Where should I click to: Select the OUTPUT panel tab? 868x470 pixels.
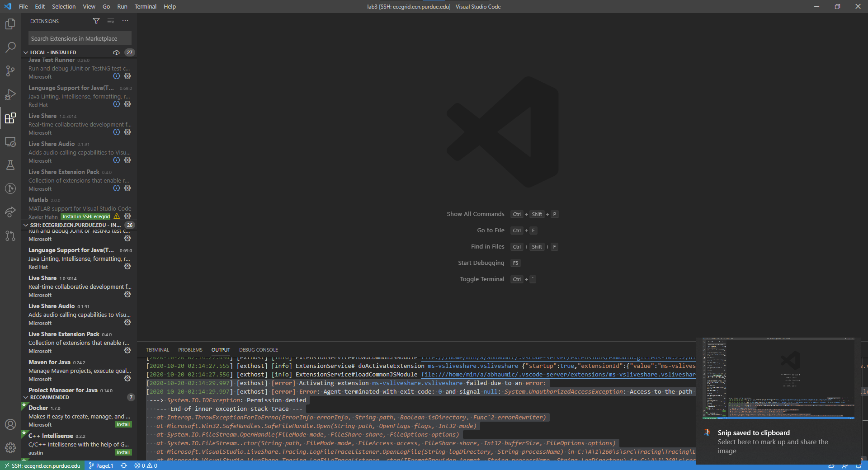coord(221,350)
